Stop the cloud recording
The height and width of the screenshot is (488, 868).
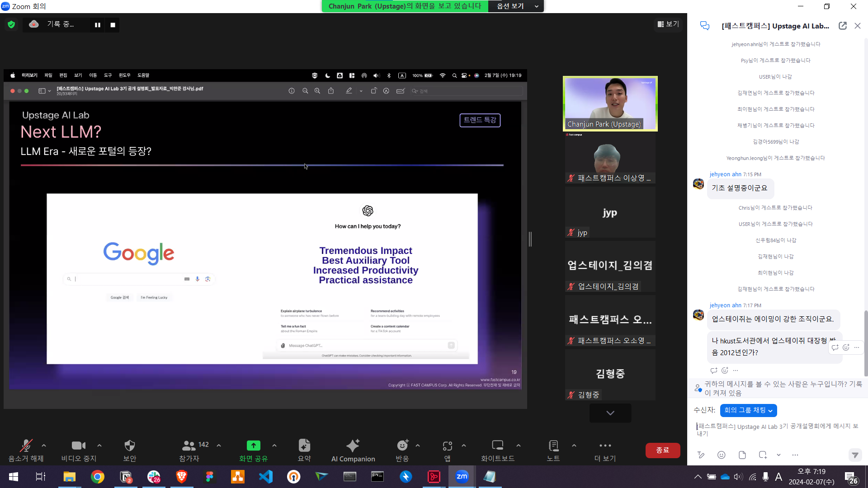click(x=113, y=25)
